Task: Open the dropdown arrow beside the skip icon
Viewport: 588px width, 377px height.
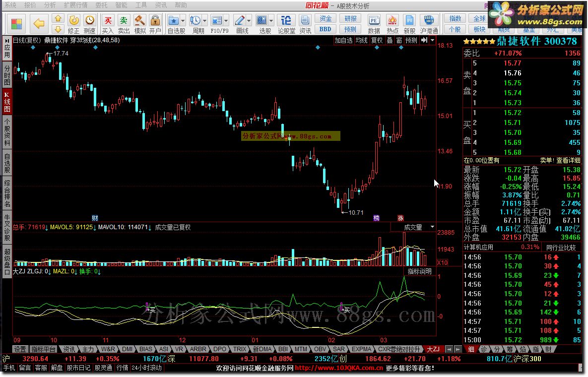Action: (x=432, y=40)
